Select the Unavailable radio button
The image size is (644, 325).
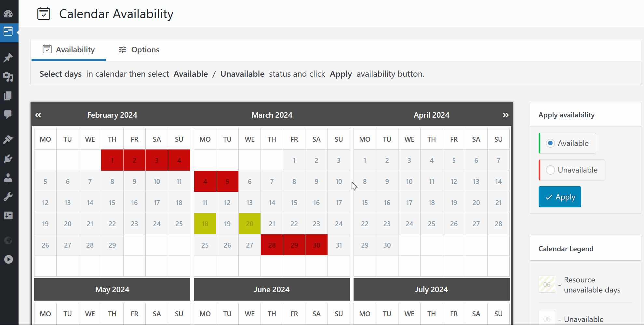click(550, 170)
